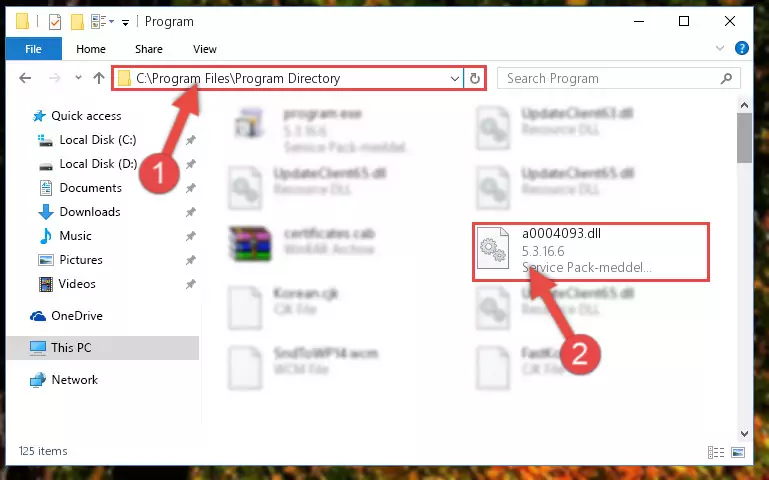This screenshot has width=769, height=480.
Task: Click the pin icon beside Documents
Action: click(191, 188)
